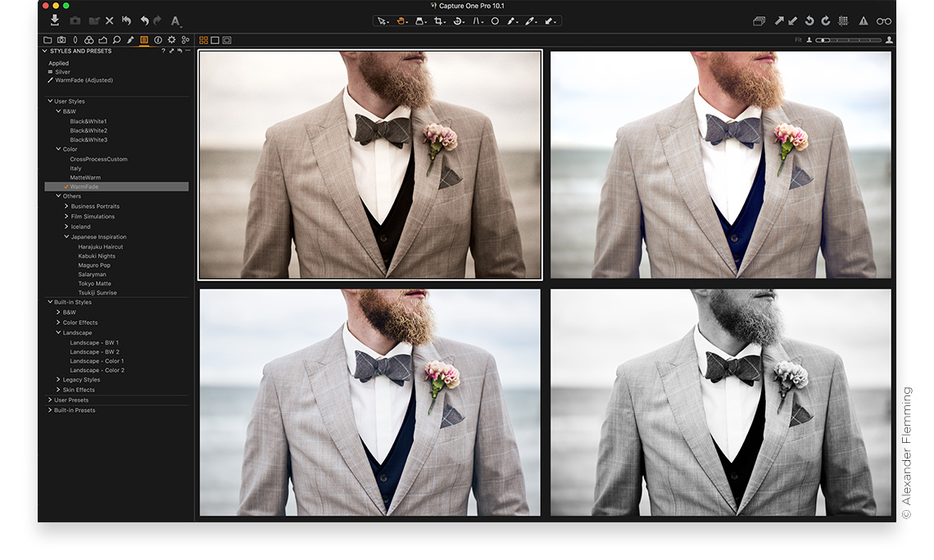Rotate the image counterclockwise
Screen dimensions: 934x560
click(x=809, y=21)
